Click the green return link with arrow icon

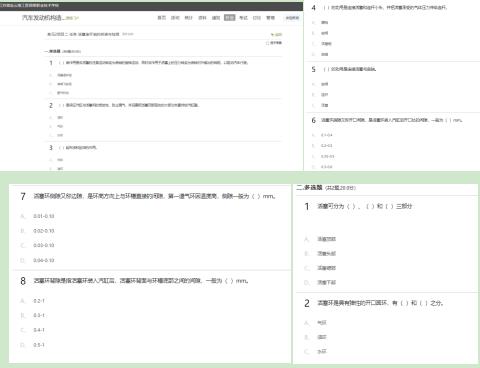[x=277, y=34]
